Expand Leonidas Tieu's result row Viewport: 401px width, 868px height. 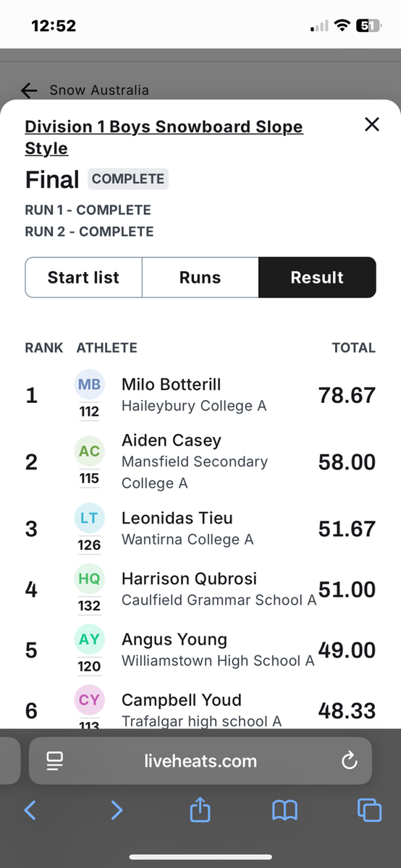pos(200,529)
